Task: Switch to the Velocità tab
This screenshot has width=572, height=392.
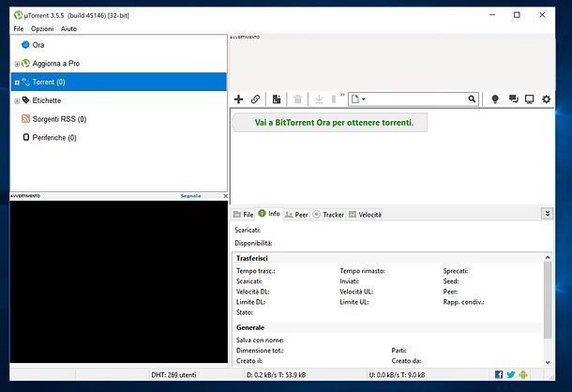Action: 365,215
